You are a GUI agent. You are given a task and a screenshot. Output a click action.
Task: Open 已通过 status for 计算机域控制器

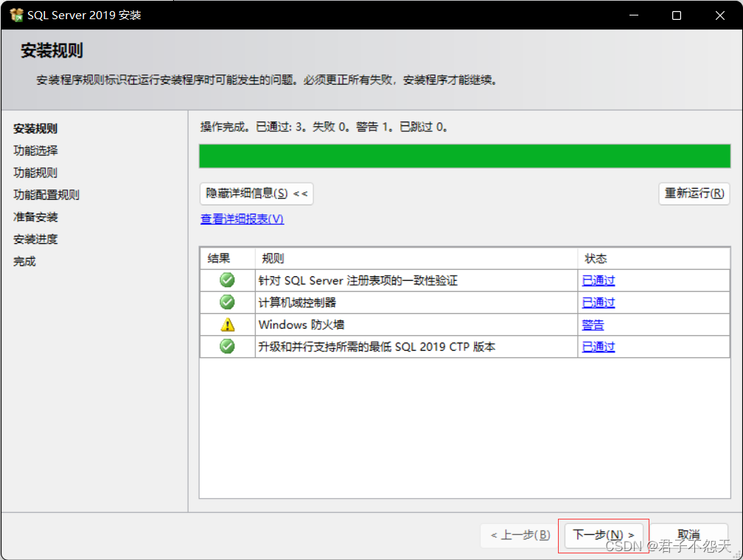(599, 302)
